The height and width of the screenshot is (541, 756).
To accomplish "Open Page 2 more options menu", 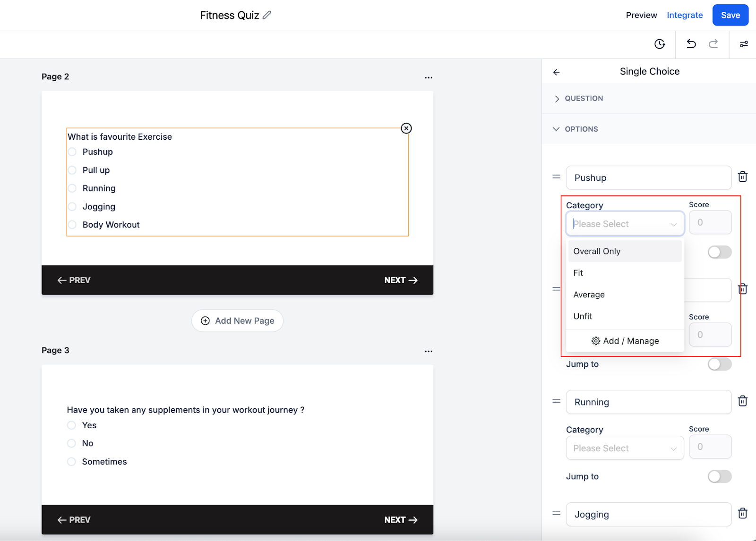I will (x=429, y=77).
